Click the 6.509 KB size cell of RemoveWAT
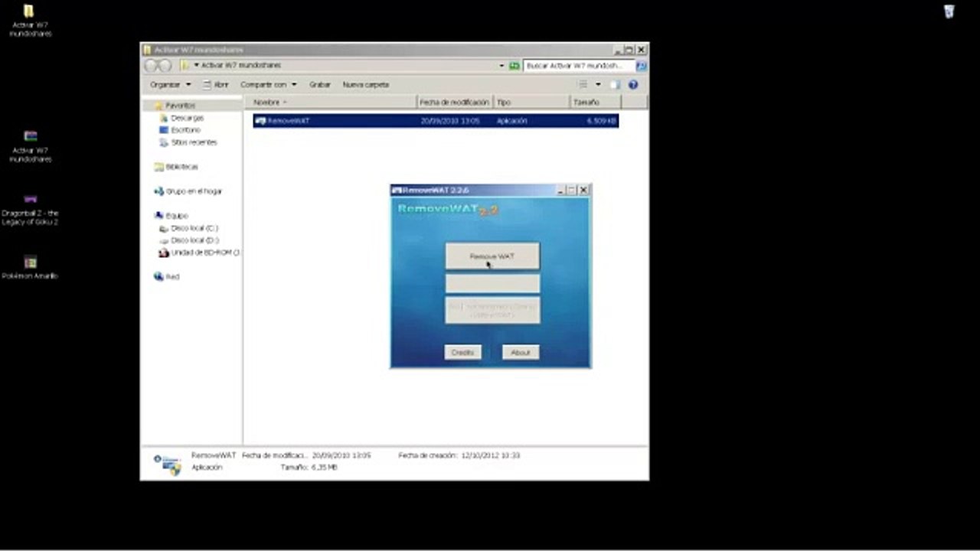This screenshot has width=980, height=551. pos(602,121)
